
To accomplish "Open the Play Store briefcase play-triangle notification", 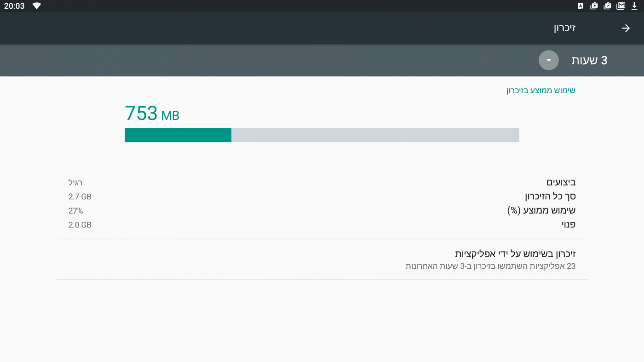I will point(594,6).
